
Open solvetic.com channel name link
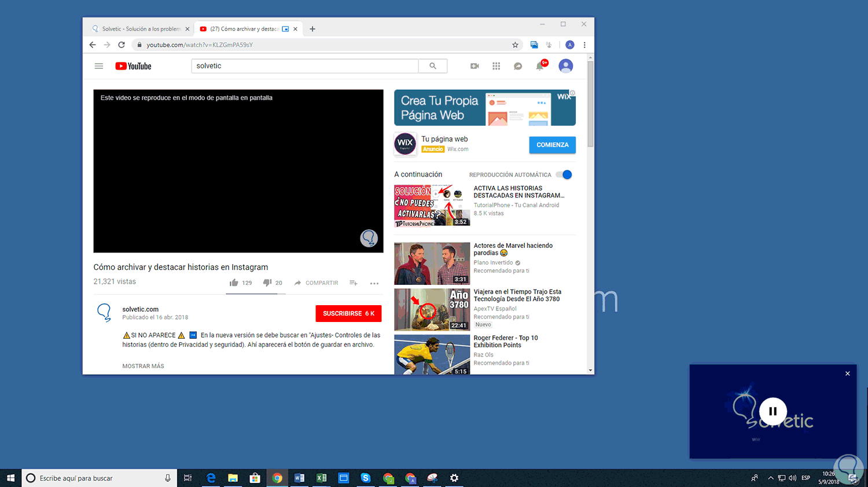click(x=141, y=309)
